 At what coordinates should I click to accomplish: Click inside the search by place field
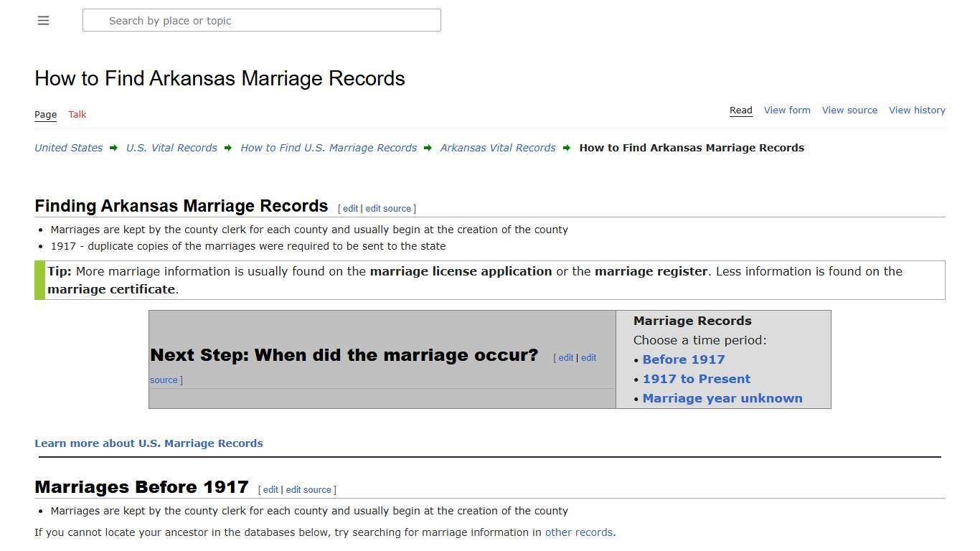(x=261, y=20)
